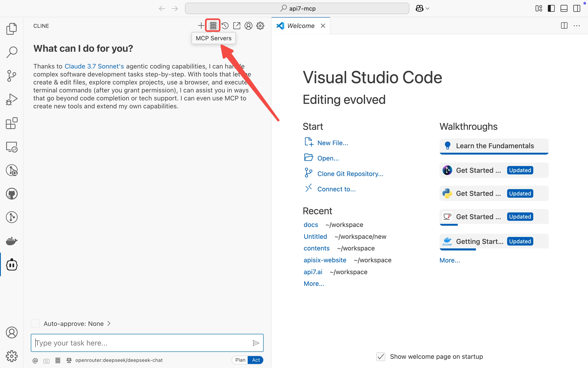Open Run and Debug view

click(12, 100)
